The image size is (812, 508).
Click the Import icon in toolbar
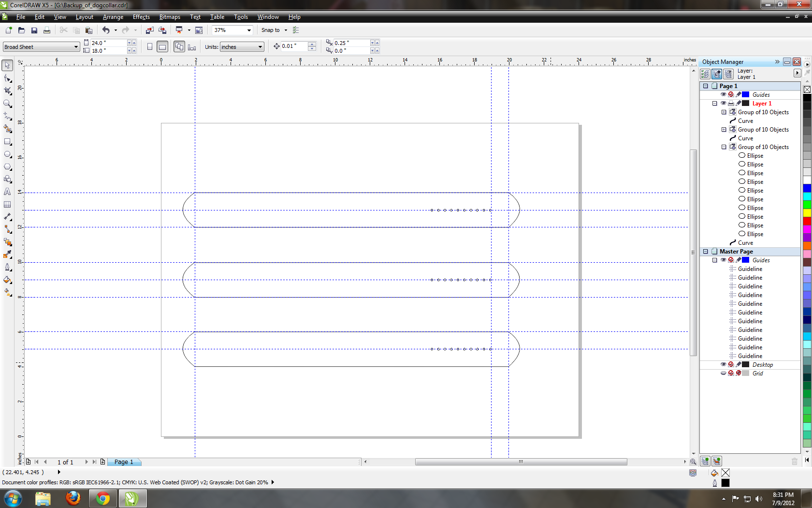click(150, 30)
